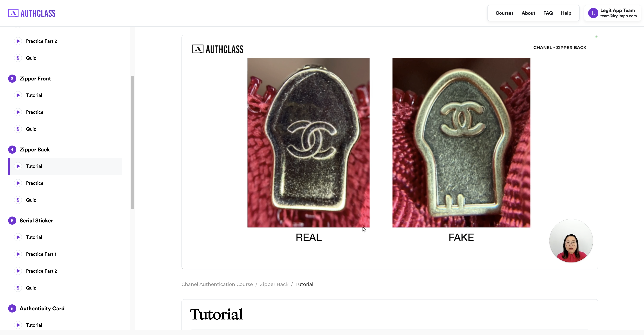Click the document icon beside Zipper Front Quiz
Viewport: 644px width, 335px height.
click(x=18, y=129)
